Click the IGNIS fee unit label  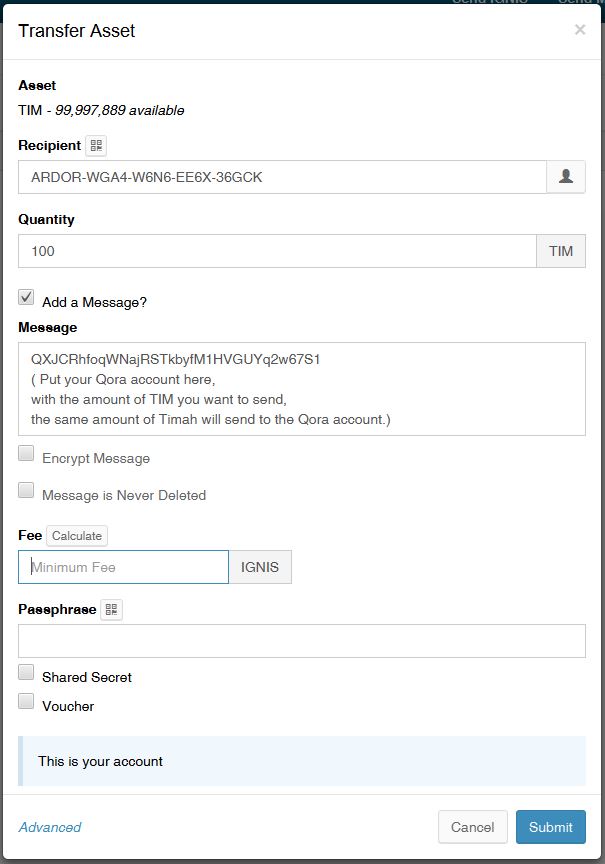[260, 567]
